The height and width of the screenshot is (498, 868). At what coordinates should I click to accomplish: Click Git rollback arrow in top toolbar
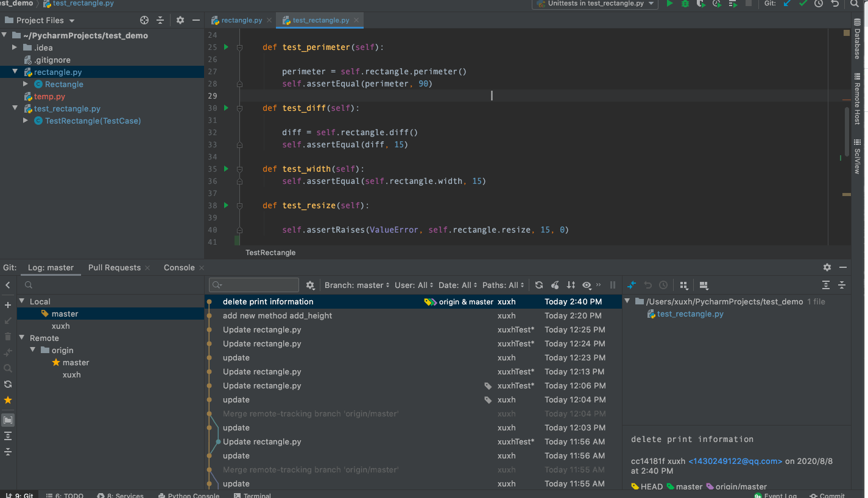tap(835, 4)
